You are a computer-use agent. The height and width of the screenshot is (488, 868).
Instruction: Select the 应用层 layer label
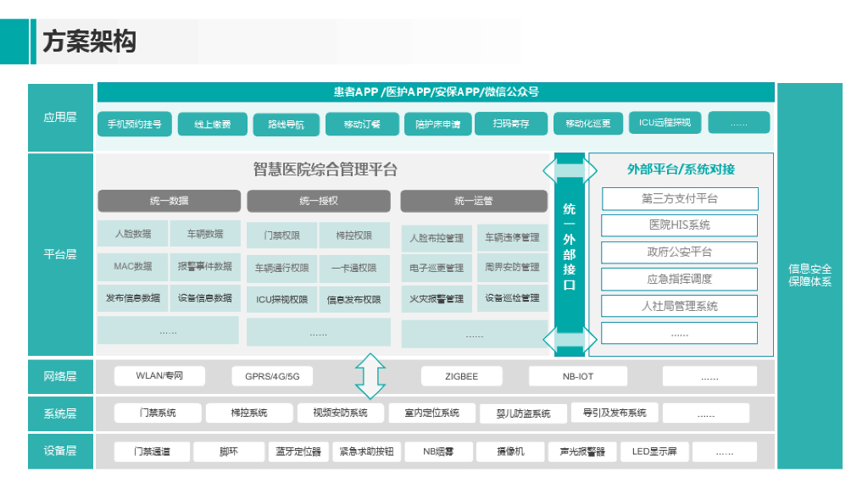click(60, 118)
